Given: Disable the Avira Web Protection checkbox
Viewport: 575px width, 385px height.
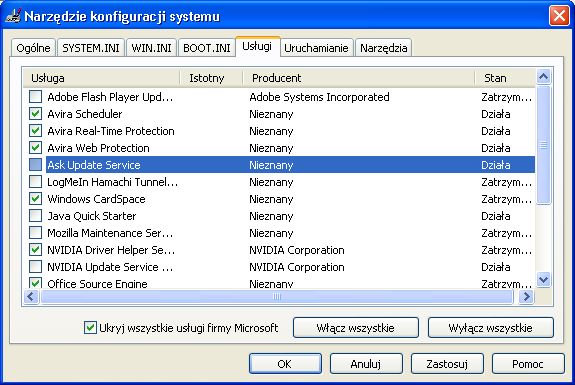Looking at the screenshot, I should point(35,148).
